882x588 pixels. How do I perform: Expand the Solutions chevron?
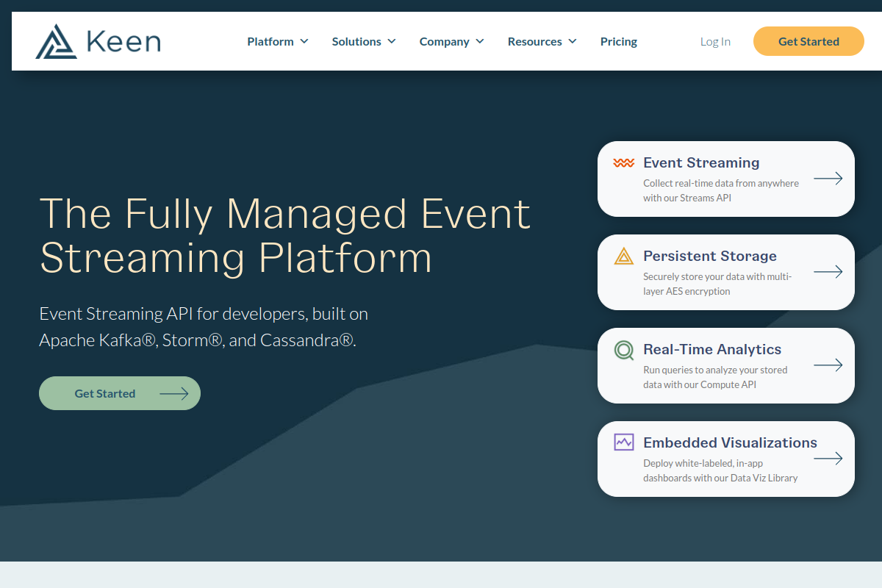pyautogui.click(x=391, y=41)
